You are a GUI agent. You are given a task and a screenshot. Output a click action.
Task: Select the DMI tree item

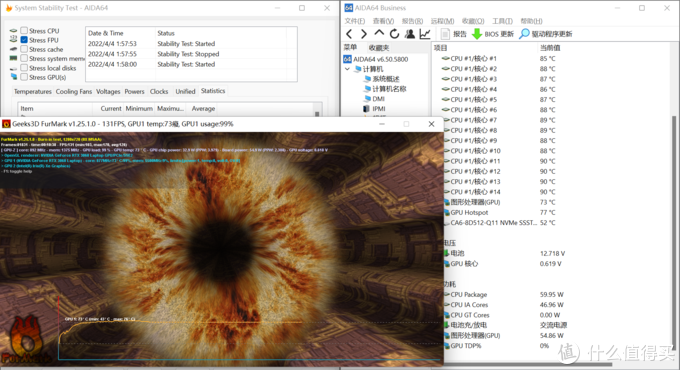tap(374, 99)
